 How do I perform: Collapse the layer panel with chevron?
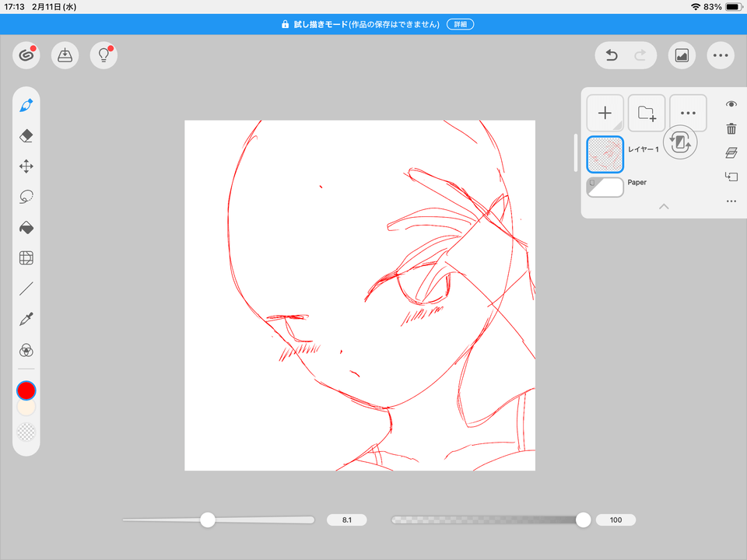tap(664, 207)
